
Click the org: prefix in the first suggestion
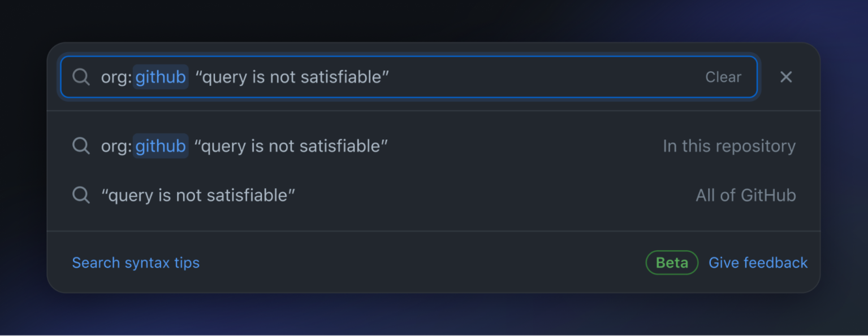(116, 146)
